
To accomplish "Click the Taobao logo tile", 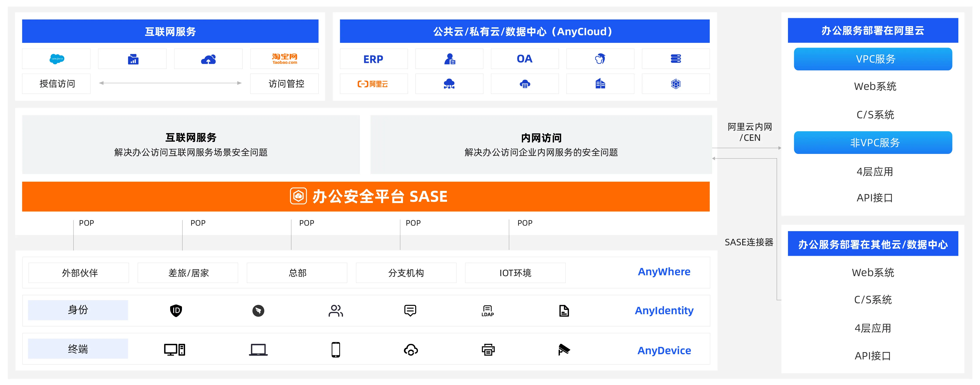I will 284,59.
